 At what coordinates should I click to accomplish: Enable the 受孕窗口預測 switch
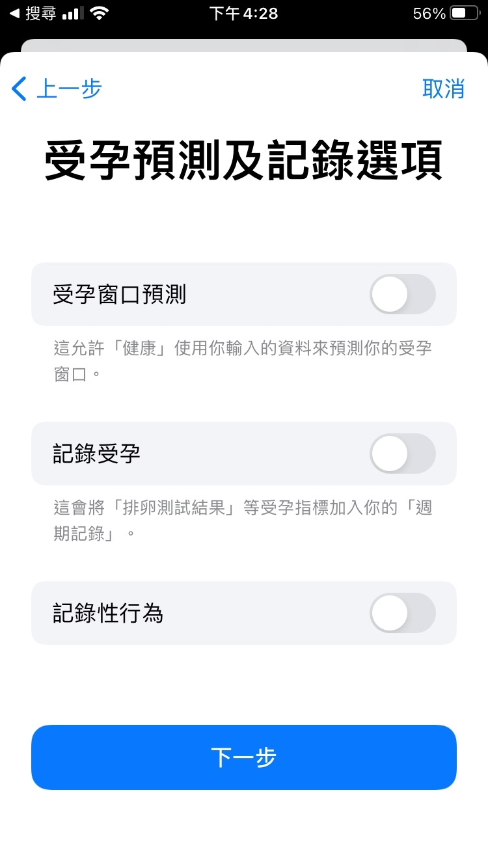click(x=402, y=294)
